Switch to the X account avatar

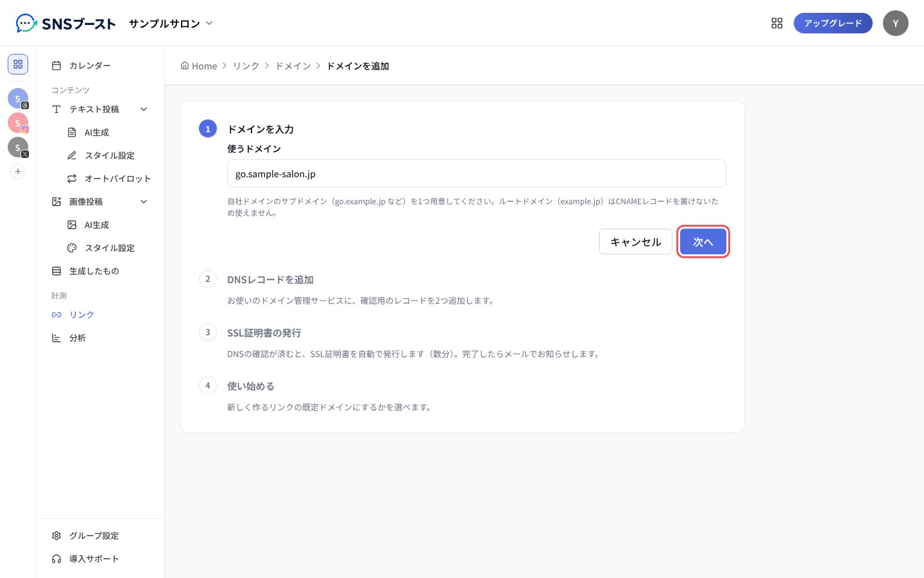[x=18, y=147]
